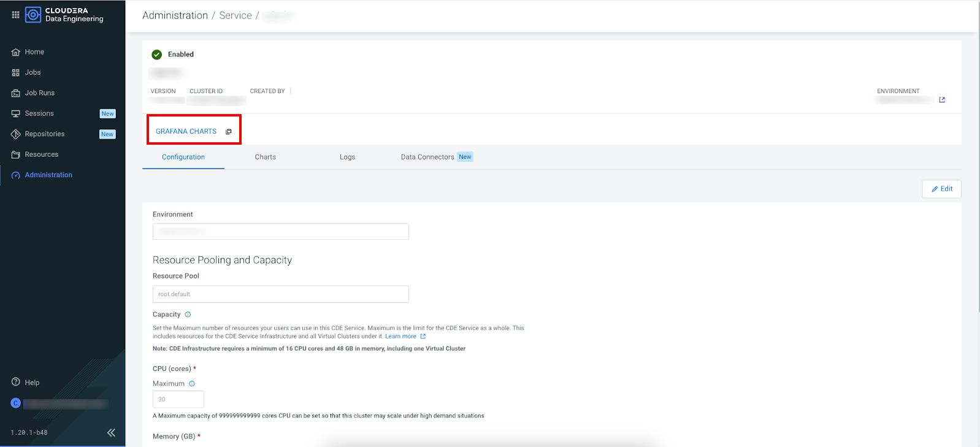Switch to the Charts tab
Image resolution: width=980 pixels, height=447 pixels.
point(265,157)
